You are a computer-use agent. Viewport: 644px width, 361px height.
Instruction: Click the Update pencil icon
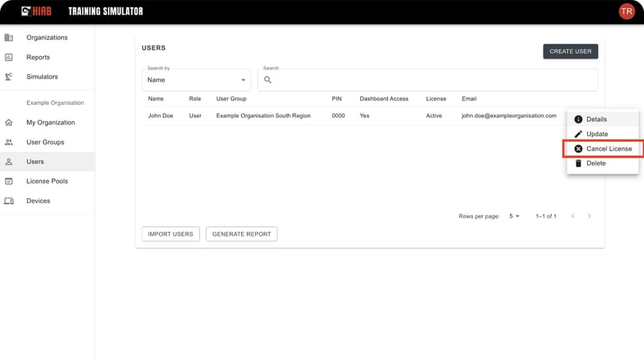point(579,134)
